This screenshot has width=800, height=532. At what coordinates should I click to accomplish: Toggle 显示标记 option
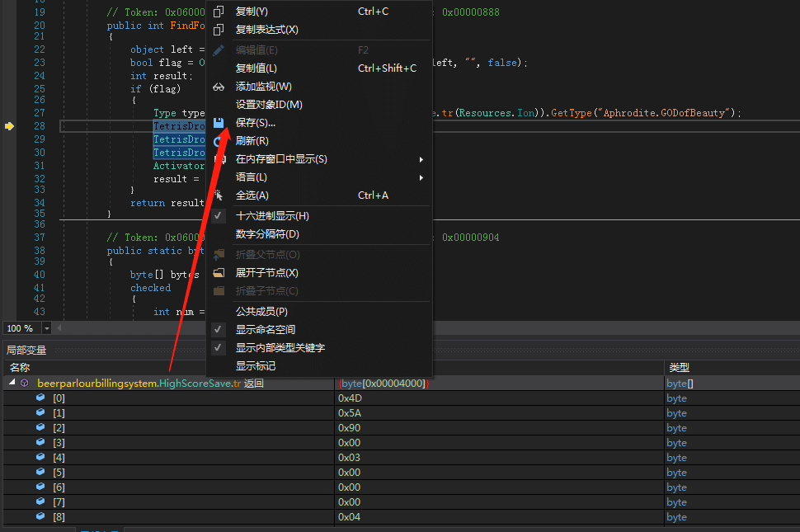click(319, 366)
